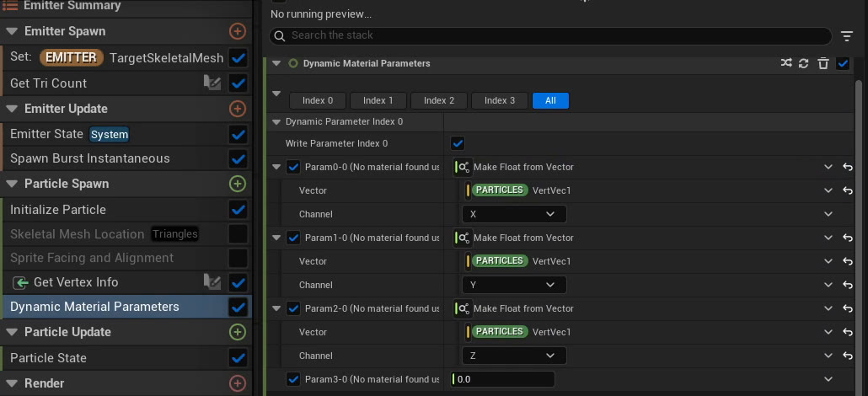Screen dimensions: 868x396
Task: Click dynamic input icon on Param0-0 Make Float from Vector
Action: [463, 167]
